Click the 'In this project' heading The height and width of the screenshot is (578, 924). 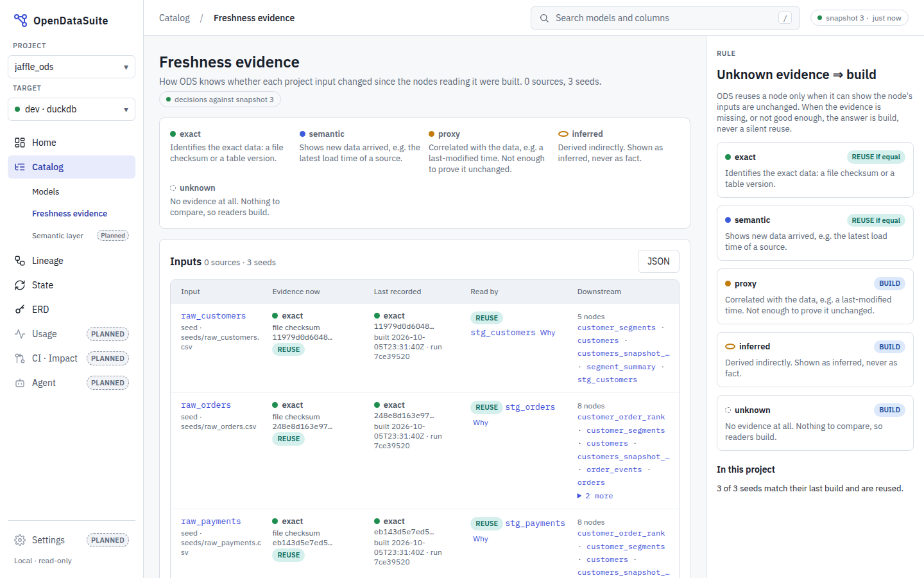pyautogui.click(x=746, y=469)
